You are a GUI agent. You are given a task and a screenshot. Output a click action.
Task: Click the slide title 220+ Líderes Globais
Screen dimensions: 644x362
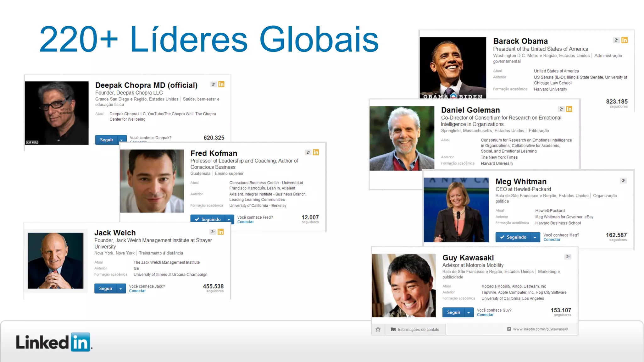[x=209, y=39]
